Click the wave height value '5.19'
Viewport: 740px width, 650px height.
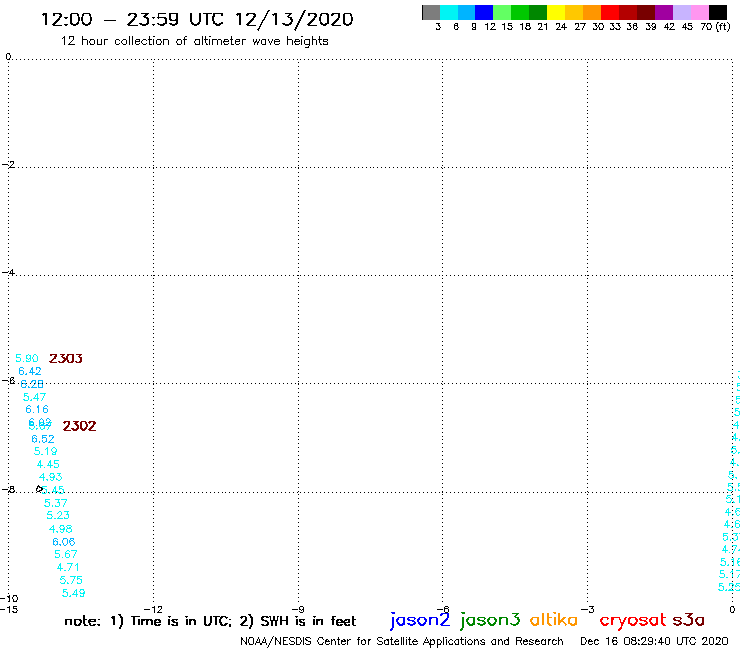(45, 451)
